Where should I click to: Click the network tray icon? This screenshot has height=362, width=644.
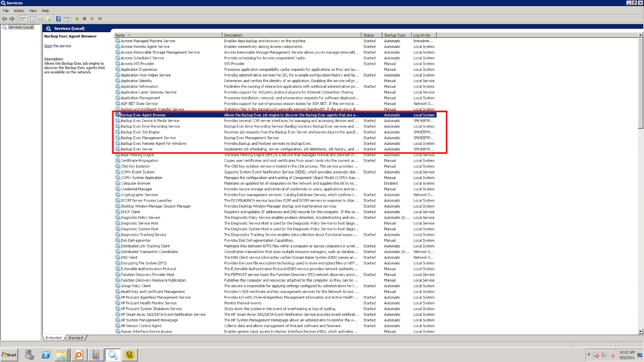point(604,355)
